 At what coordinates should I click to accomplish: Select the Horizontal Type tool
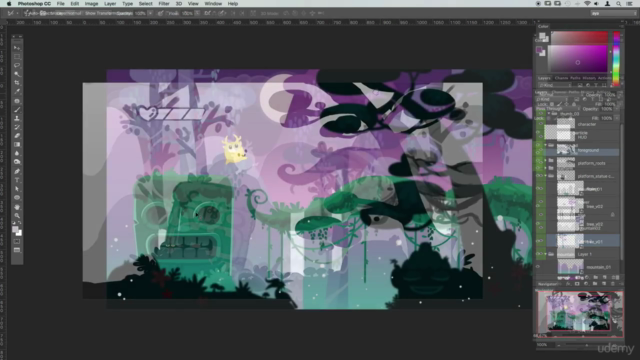[x=17, y=180]
